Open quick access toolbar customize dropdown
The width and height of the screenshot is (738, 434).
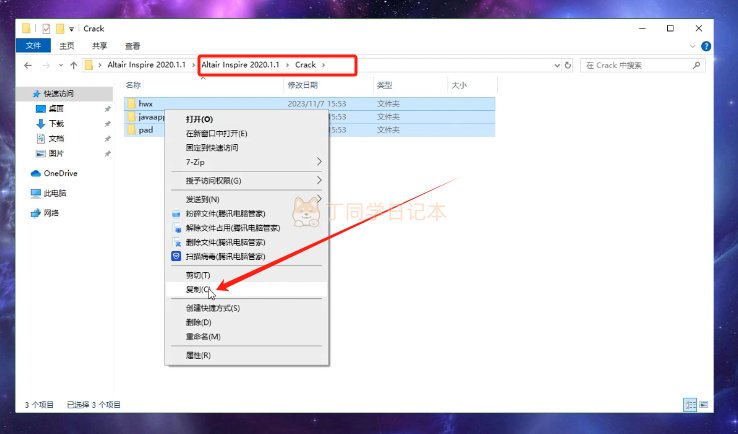click(x=72, y=29)
